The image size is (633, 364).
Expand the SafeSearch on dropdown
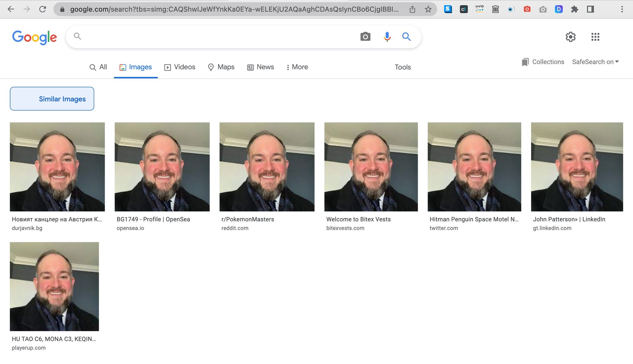(x=595, y=62)
